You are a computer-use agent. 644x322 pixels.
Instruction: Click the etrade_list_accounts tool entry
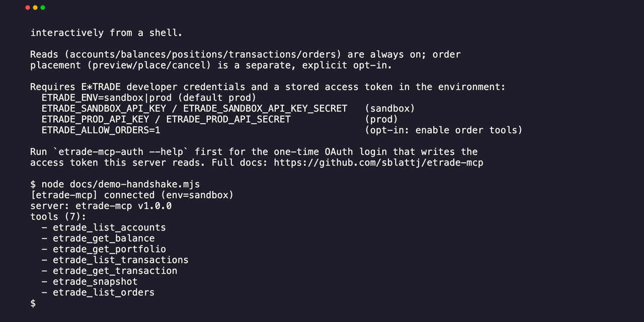point(109,227)
